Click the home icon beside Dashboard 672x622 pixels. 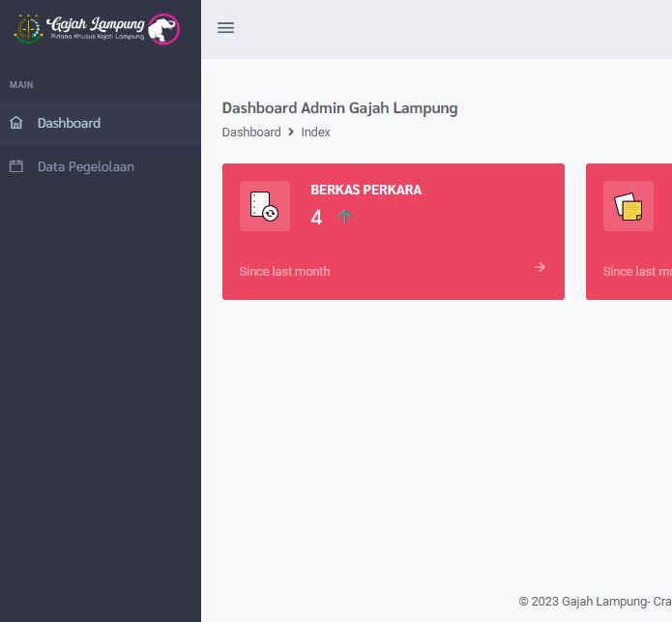click(x=15, y=123)
